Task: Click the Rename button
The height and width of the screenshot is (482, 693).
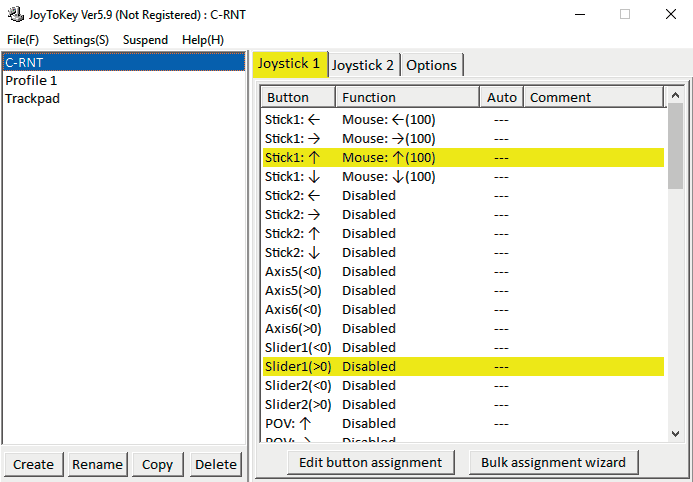Action: tap(97, 464)
